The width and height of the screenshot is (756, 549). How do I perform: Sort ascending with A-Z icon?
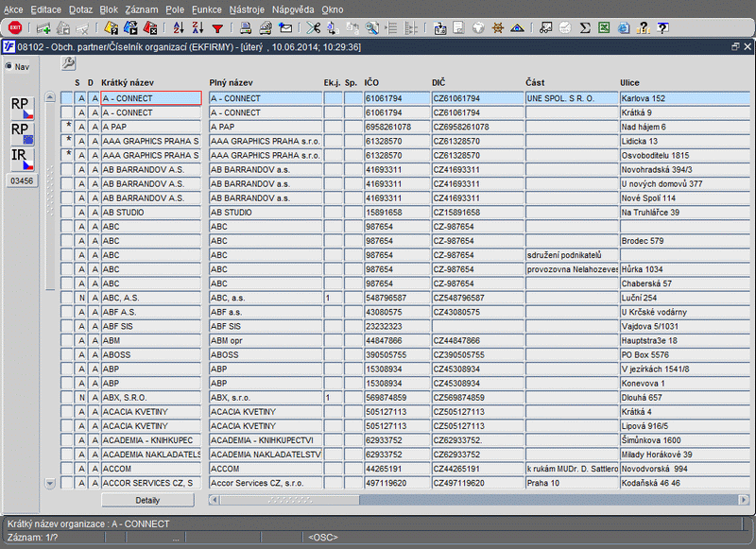(179, 28)
